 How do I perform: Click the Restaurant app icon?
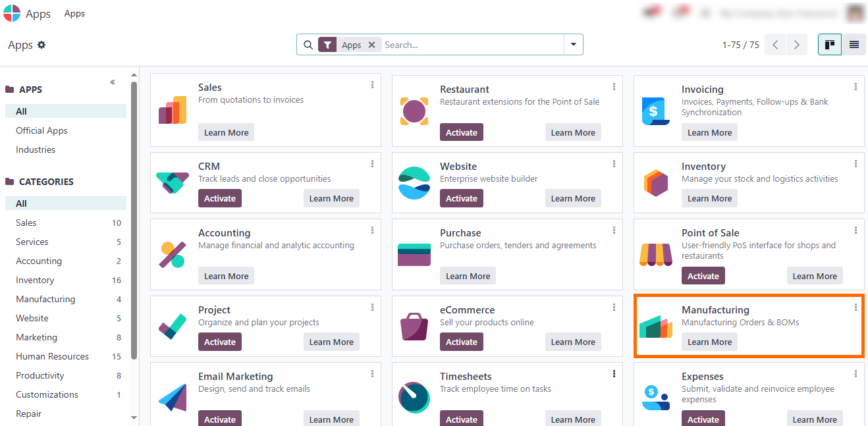tap(414, 111)
